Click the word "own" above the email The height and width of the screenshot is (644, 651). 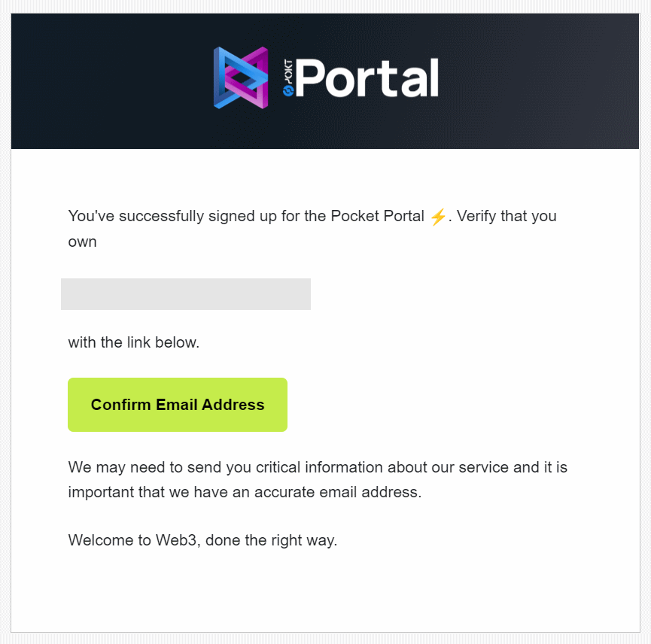click(x=82, y=242)
